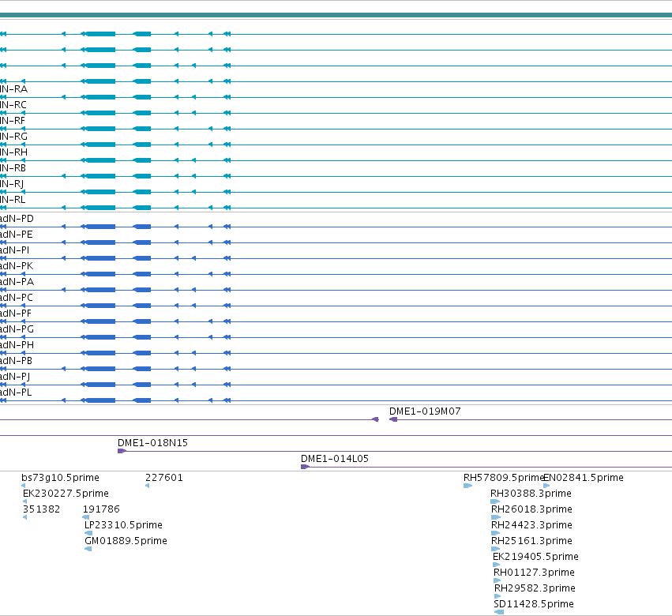The image size is (672, 616).
Task: Click the adN-PD protein label
Action: point(17,219)
